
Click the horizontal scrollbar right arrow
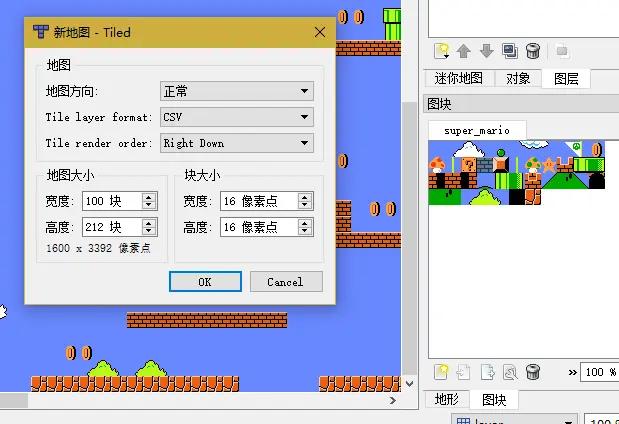pos(392,400)
